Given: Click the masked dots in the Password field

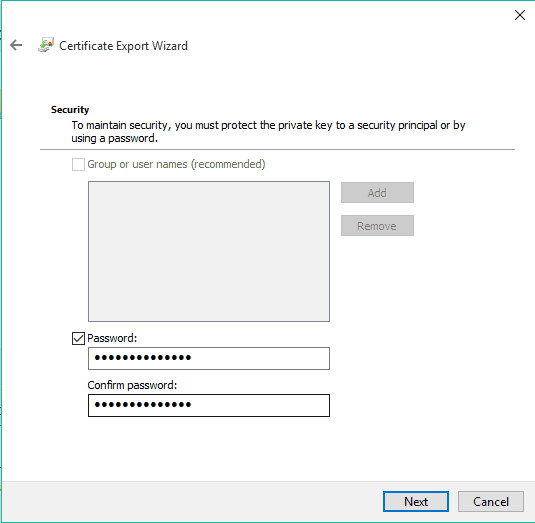Looking at the screenshot, I should tap(143, 358).
